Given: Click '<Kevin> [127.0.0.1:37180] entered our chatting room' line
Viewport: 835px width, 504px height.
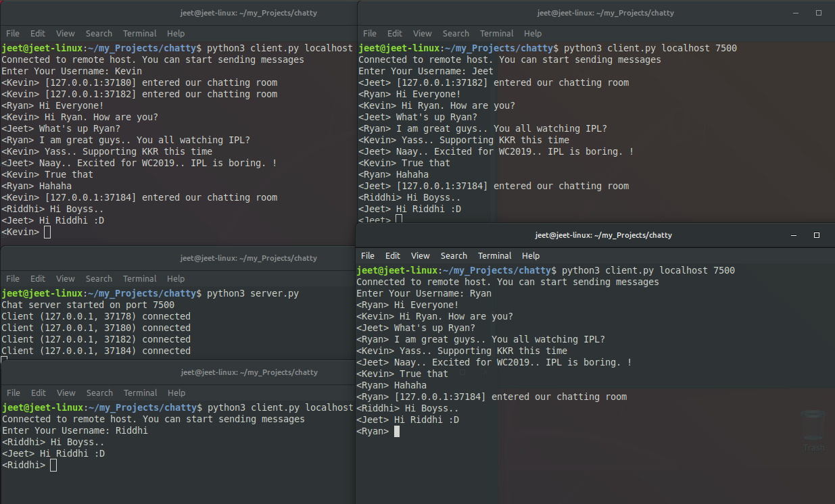Looking at the screenshot, I should (x=139, y=82).
